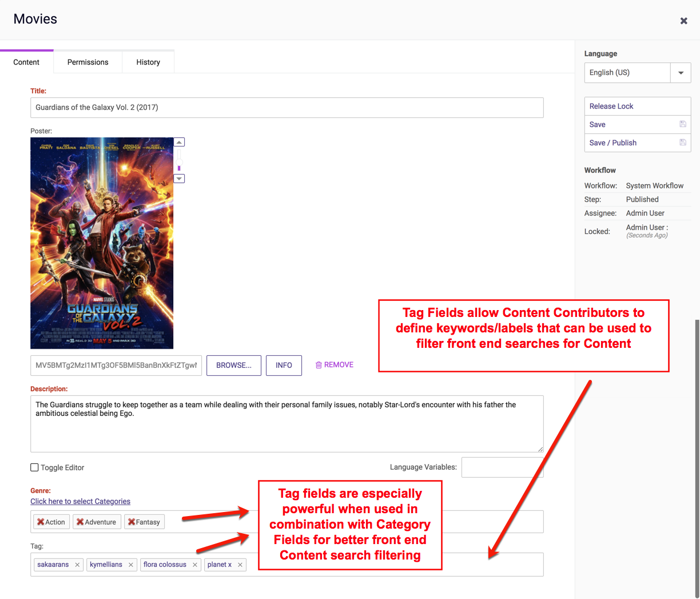The width and height of the screenshot is (700, 599).
Task: Enable the Toggle Editor checkbox
Action: [34, 467]
